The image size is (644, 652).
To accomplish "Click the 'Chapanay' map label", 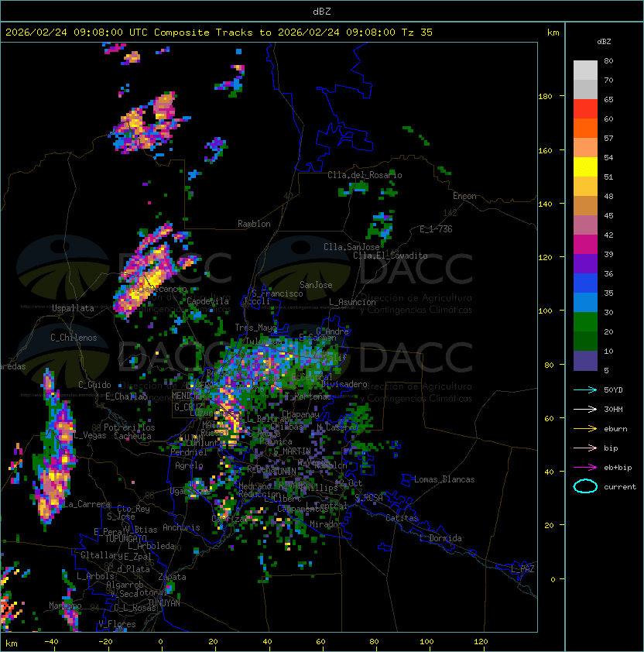I will 300,414.
